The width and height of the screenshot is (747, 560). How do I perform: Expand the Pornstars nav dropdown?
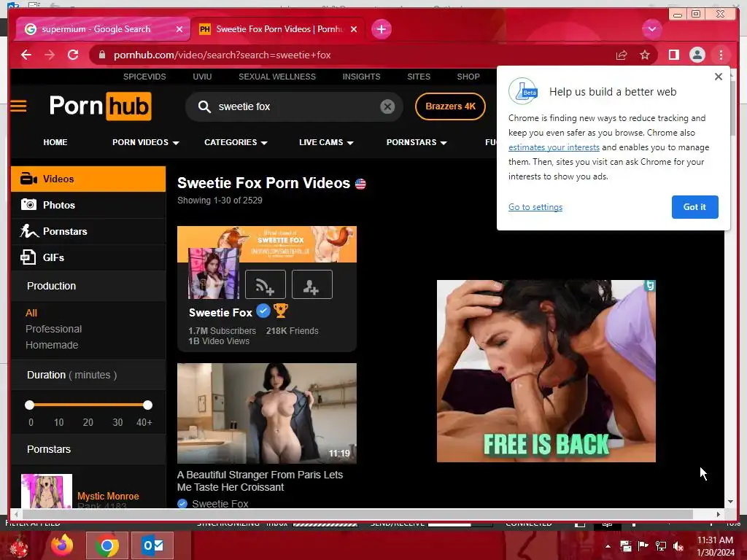(x=417, y=142)
